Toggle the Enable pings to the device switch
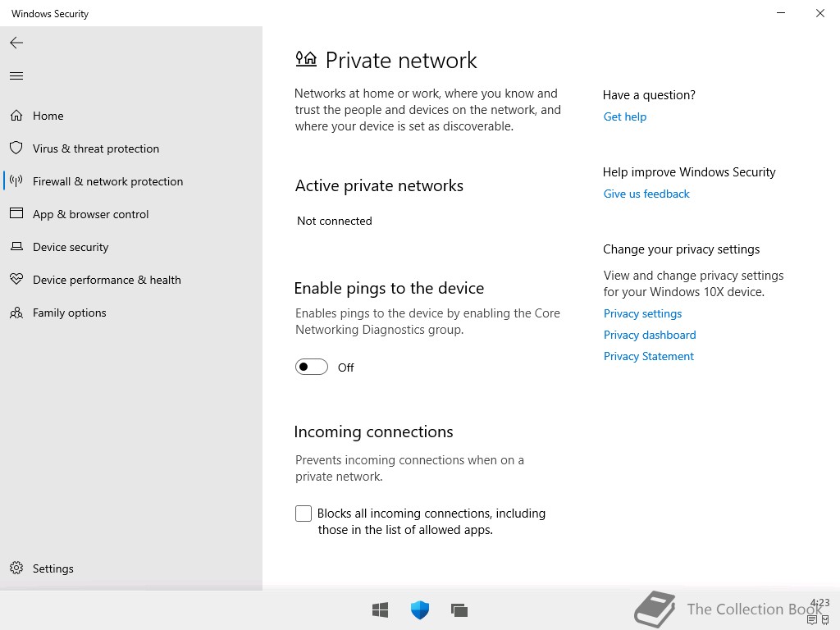This screenshot has width=840, height=630. coord(311,367)
